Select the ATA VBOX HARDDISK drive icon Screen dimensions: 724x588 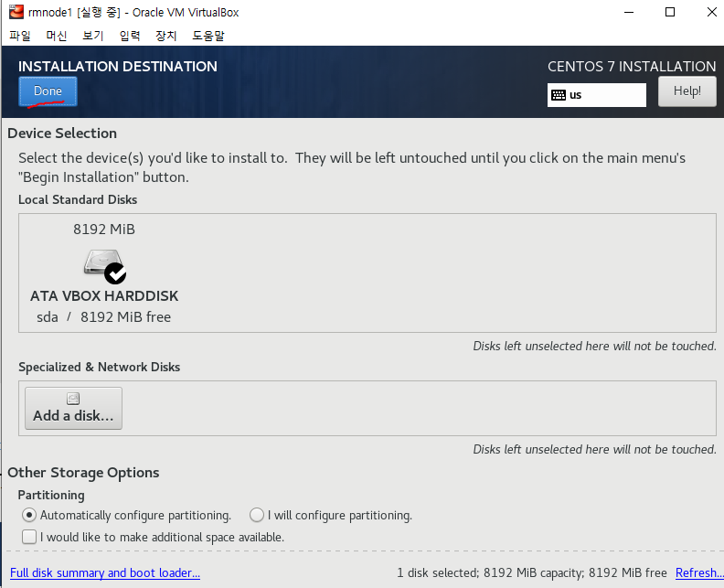tap(104, 264)
